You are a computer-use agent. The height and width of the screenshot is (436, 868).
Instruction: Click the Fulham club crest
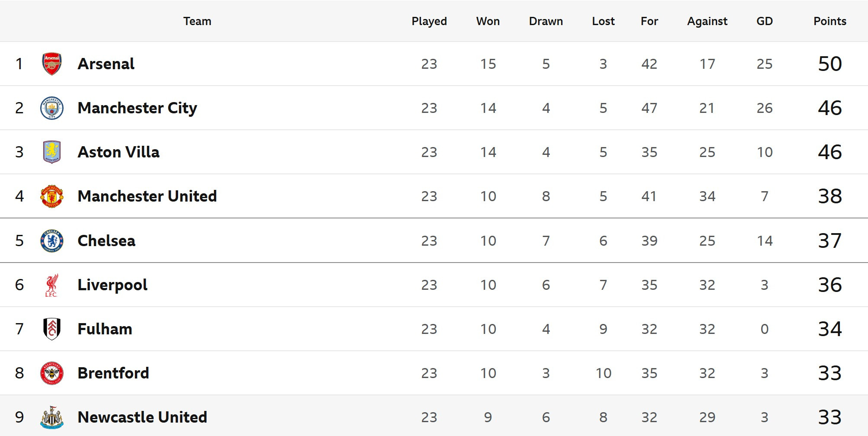(x=51, y=329)
